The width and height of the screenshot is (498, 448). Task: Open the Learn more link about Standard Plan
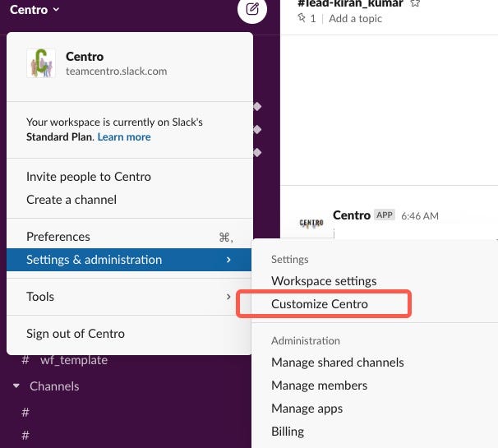(x=124, y=137)
